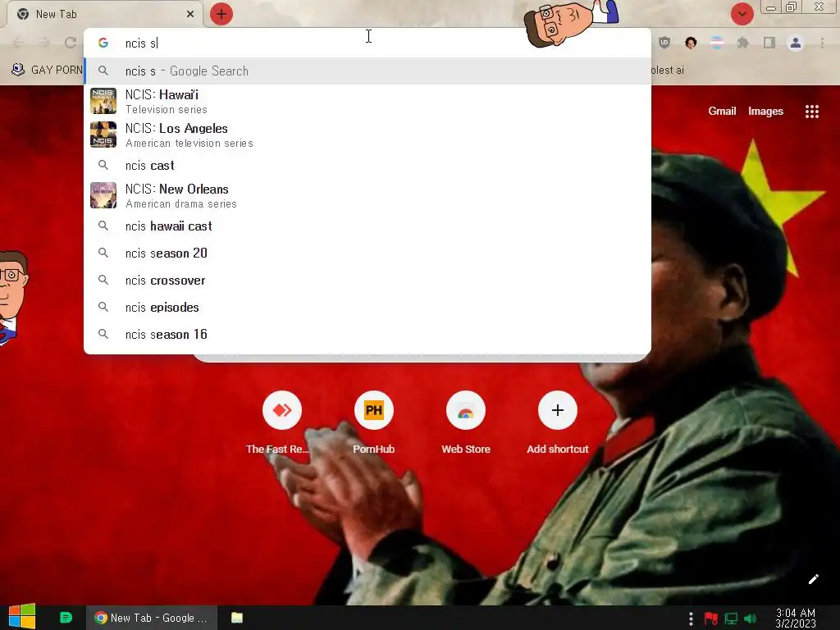Open the Chrome profile avatar

point(796,43)
